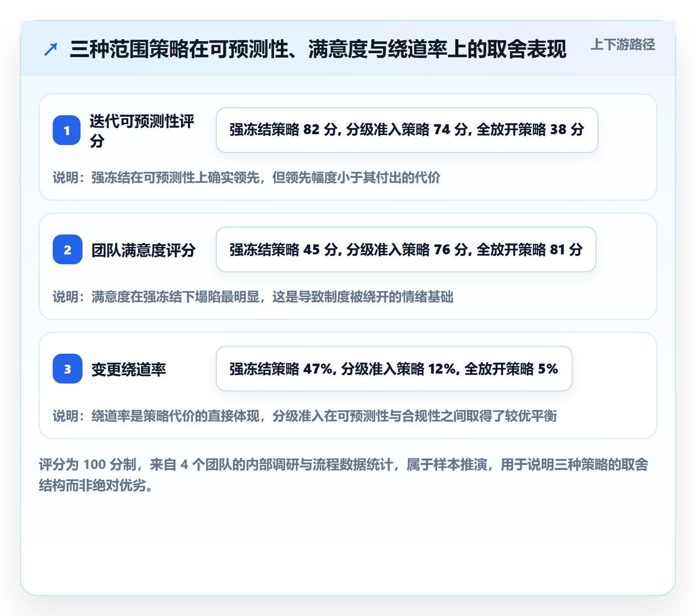
Task: Select the number 1 badge
Action: (67, 130)
